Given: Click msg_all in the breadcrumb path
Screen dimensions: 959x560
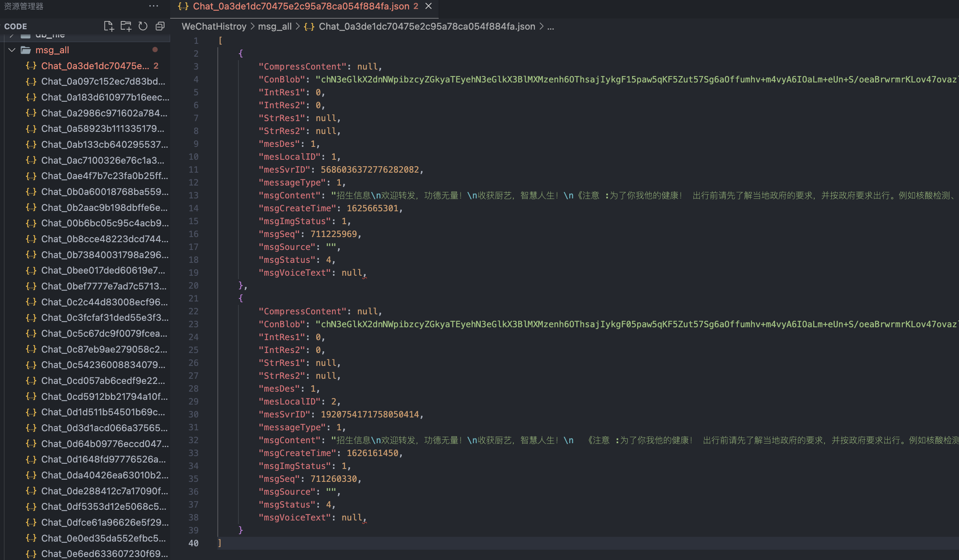Looking at the screenshot, I should tap(275, 27).
